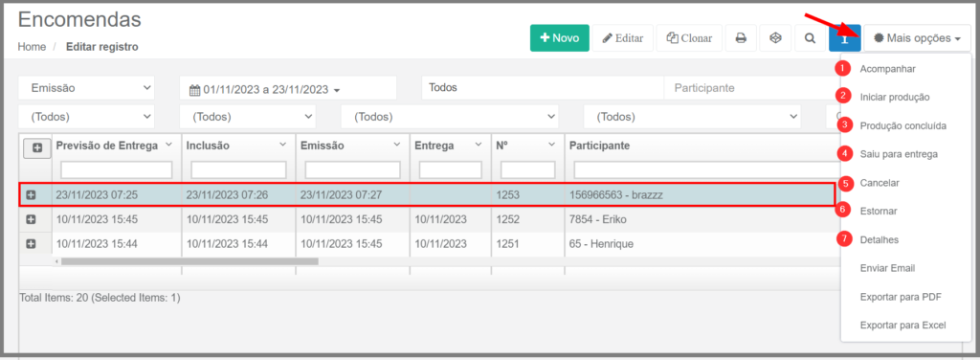Screen dimensions: 980x360
Task: Click the blue button beside Mais opções
Action: 845,38
